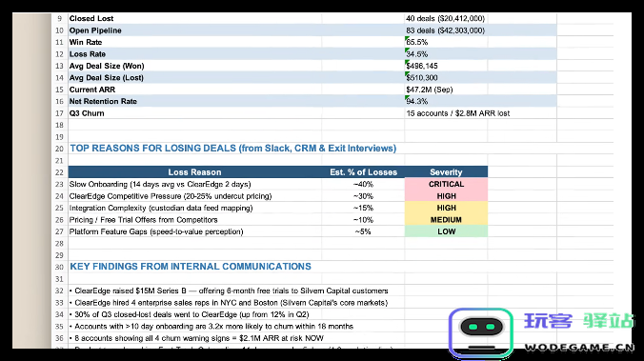Select the 65.5% win rate value

pos(446,42)
